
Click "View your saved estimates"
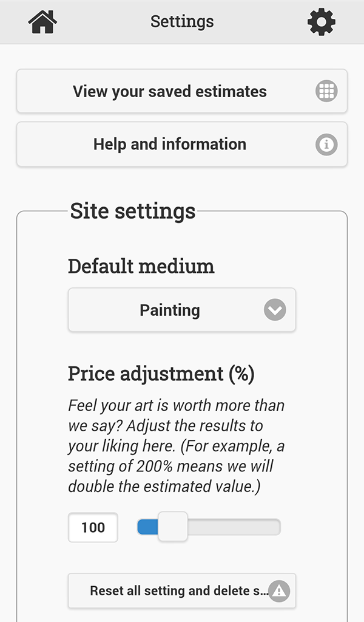pyautogui.click(x=170, y=91)
